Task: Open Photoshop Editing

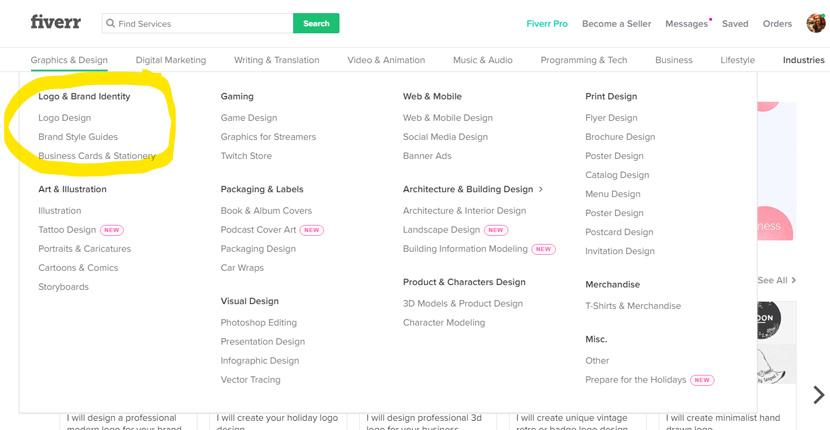Action: click(259, 322)
